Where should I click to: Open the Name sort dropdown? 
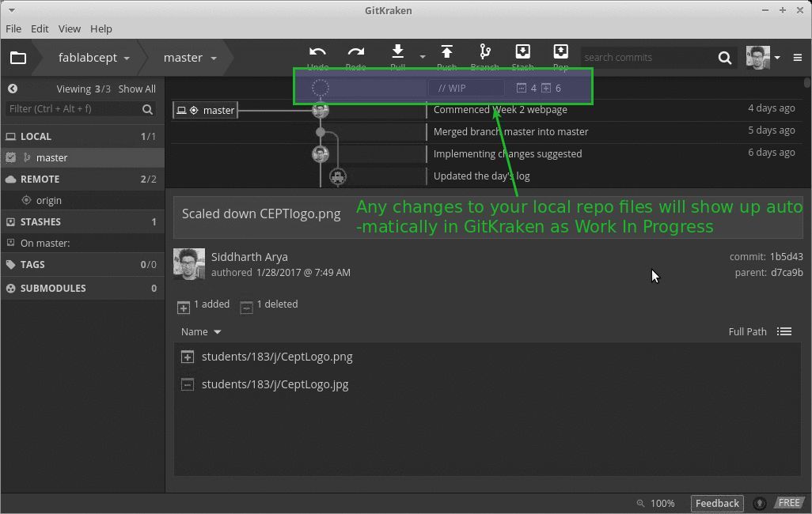[x=201, y=332]
